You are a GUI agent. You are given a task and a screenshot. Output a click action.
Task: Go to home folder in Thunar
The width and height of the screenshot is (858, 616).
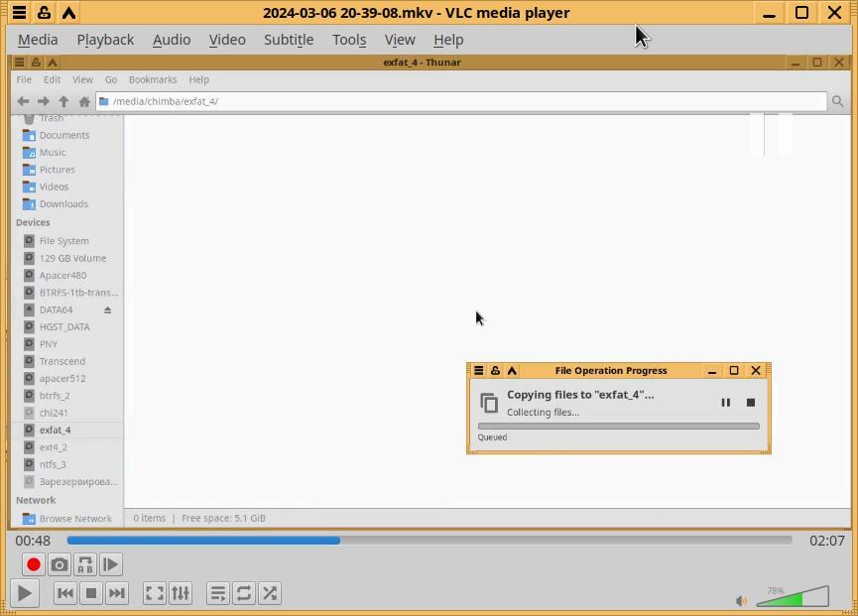point(84,101)
